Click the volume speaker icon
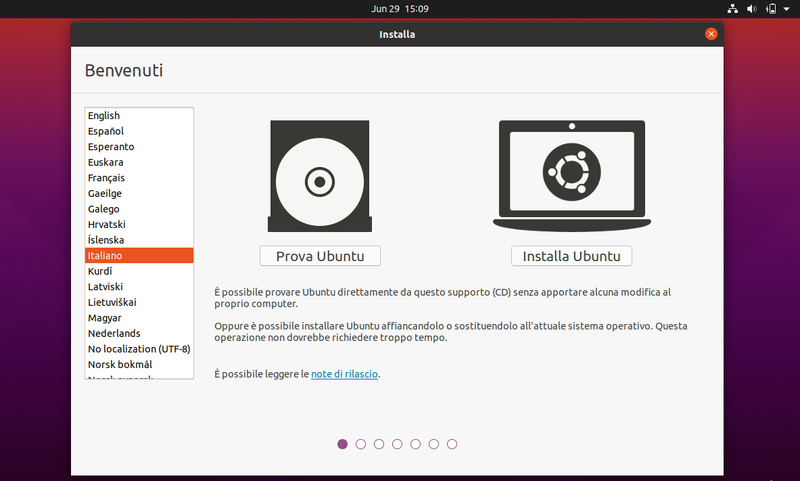The width and height of the screenshot is (800, 481). click(x=751, y=9)
